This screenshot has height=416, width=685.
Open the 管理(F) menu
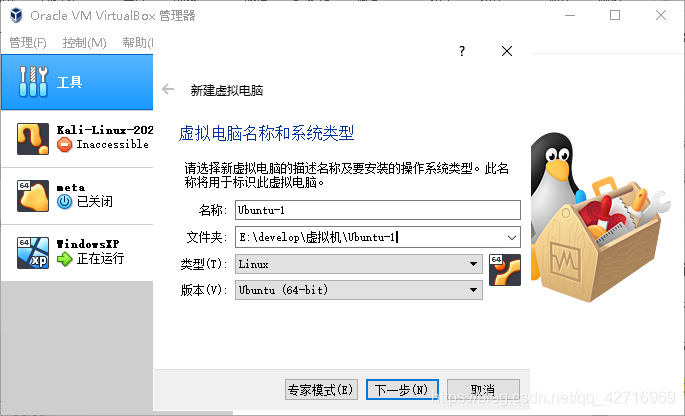click(x=28, y=42)
